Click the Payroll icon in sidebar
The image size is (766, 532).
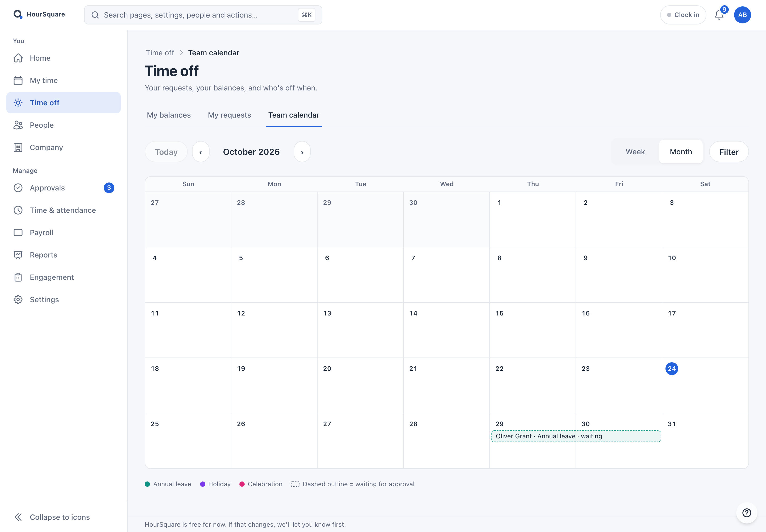click(x=18, y=233)
